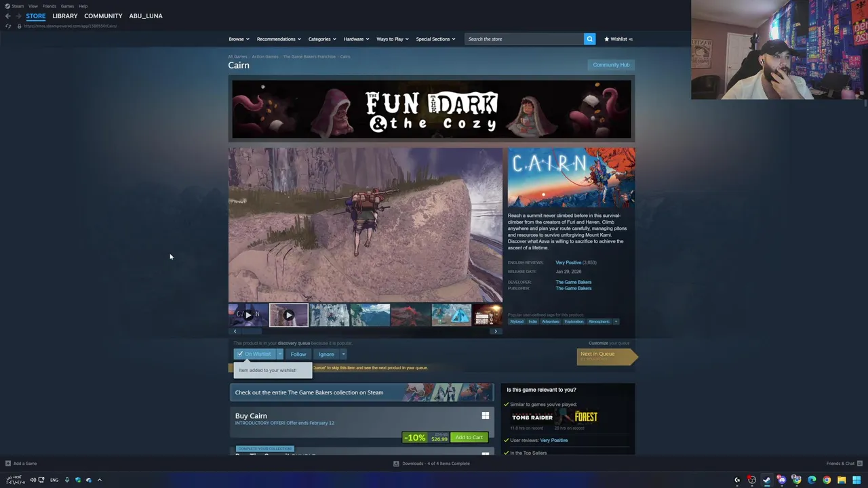Play the second highlighted trailer thumbnail

tap(289, 315)
